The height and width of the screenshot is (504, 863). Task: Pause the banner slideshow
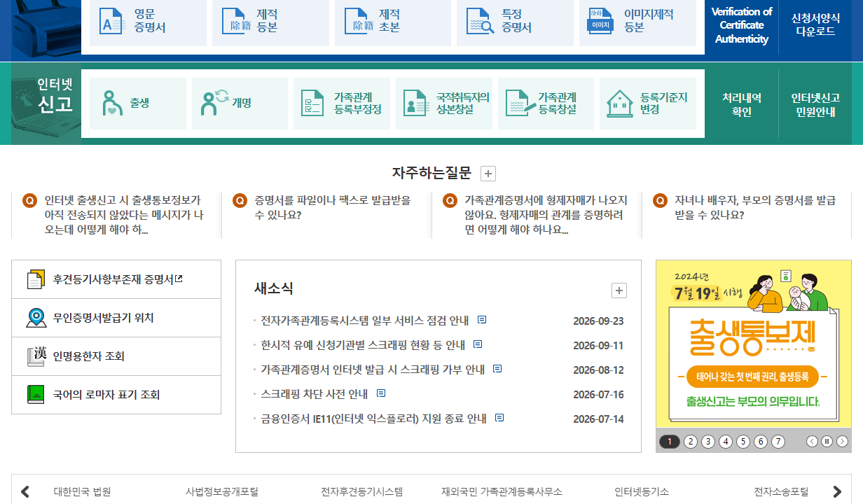[827, 441]
